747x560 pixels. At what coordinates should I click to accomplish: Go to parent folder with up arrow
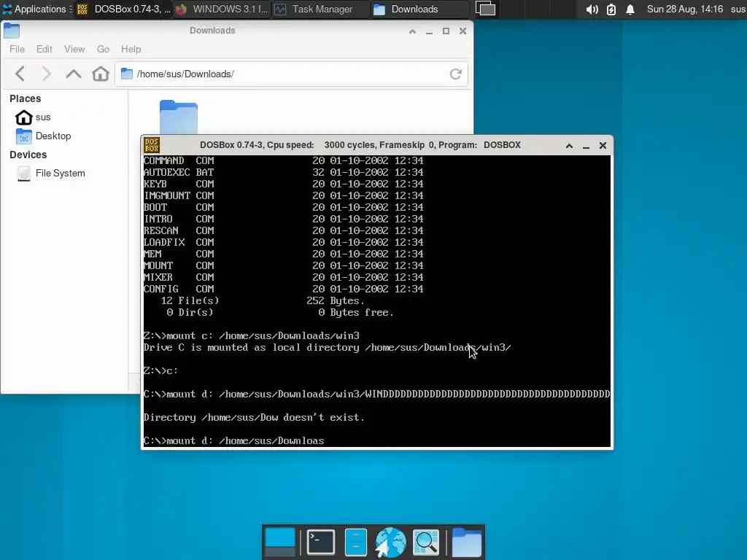[x=74, y=74]
